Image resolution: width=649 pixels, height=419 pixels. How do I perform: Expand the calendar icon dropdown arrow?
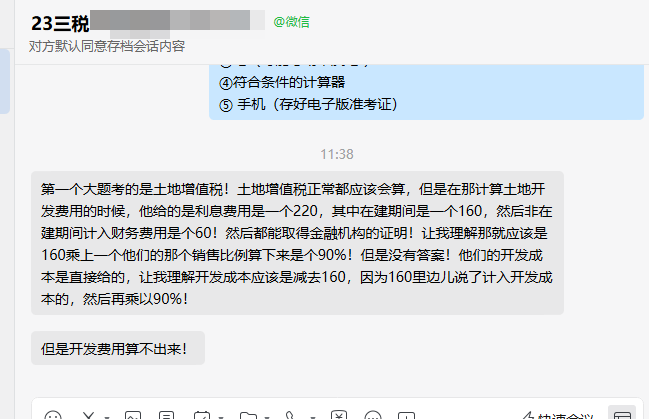pyautogui.click(x=221, y=417)
